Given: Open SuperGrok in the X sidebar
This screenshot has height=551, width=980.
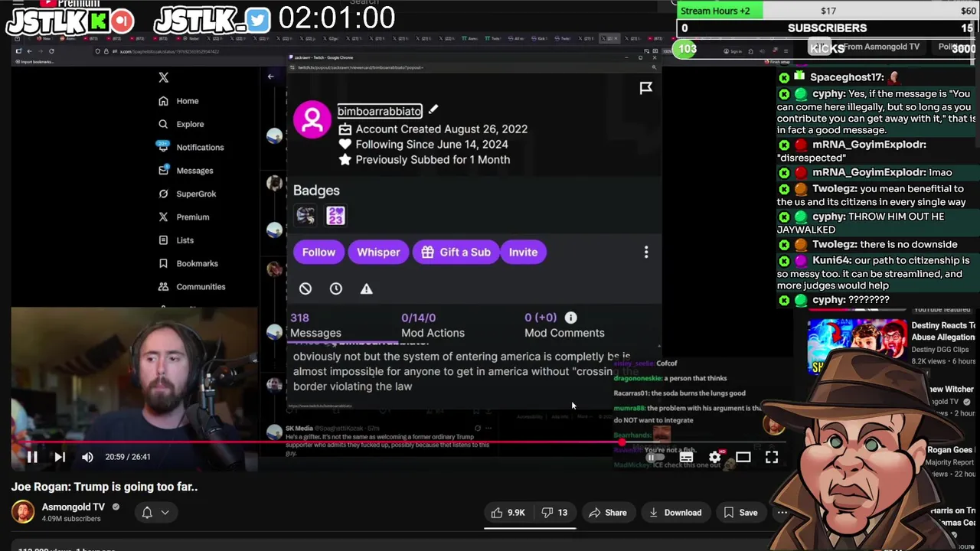Looking at the screenshot, I should click(x=187, y=194).
